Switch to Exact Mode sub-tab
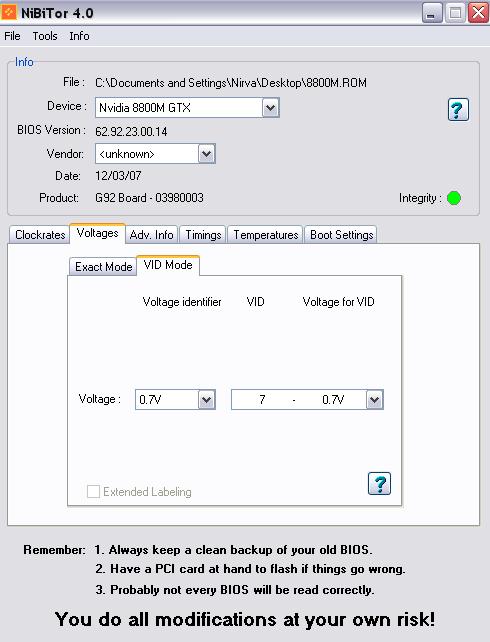The width and height of the screenshot is (490, 642). 103,267
